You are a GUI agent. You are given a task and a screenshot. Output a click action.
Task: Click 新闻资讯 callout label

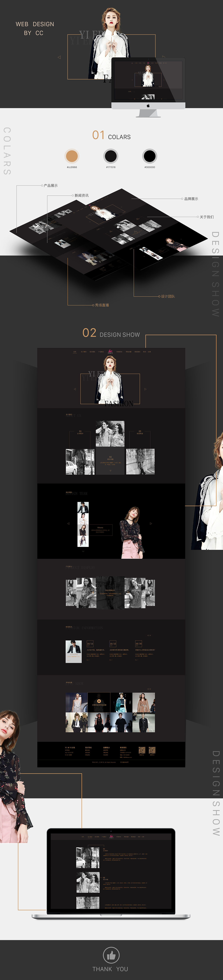[x=81, y=196]
